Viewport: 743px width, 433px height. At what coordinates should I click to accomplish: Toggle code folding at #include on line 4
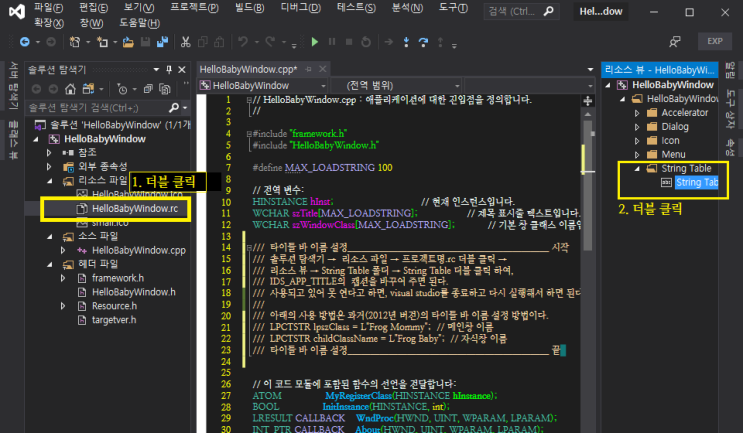(x=249, y=134)
